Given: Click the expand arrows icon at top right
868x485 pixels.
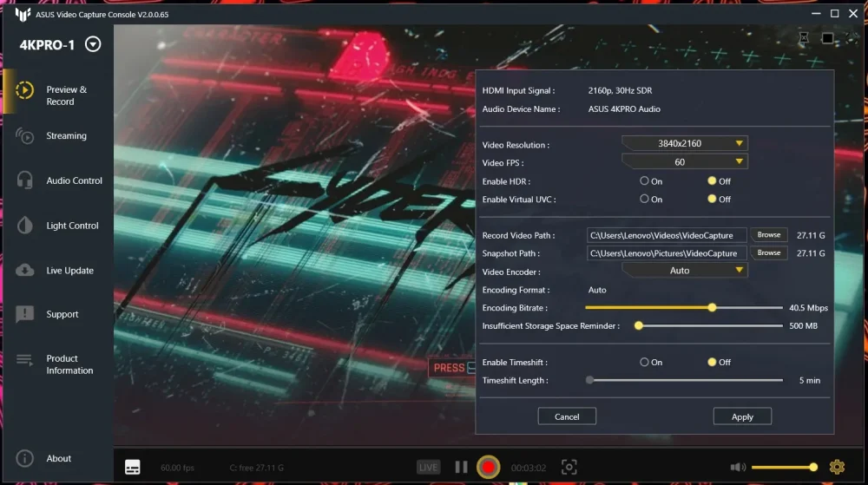Looking at the screenshot, I should tap(852, 37).
